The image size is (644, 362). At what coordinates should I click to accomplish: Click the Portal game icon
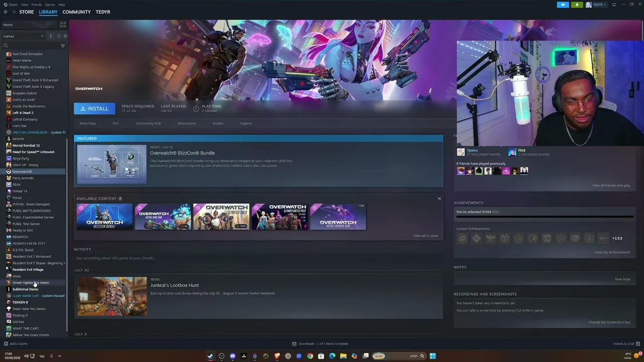9,198
